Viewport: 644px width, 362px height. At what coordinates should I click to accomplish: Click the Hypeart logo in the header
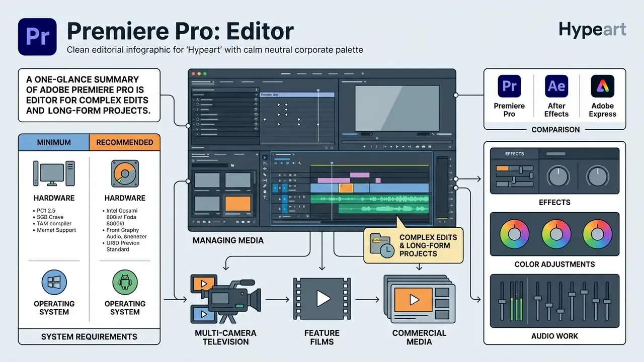(x=592, y=29)
